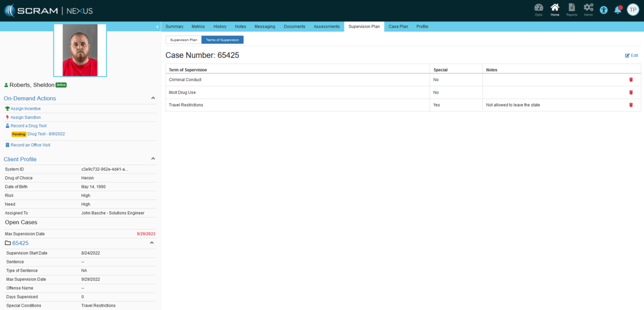Open the Optix dashboard icon
Screen dimensions: 644x310
tap(538, 9)
